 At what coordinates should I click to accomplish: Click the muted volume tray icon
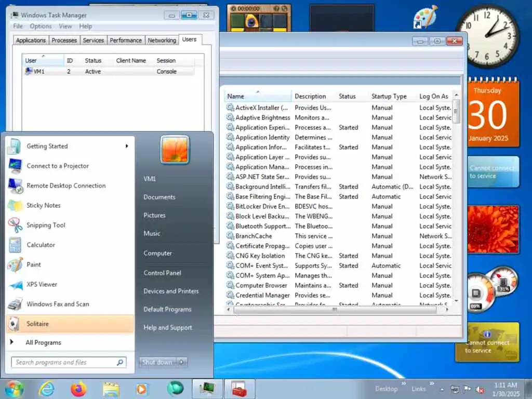click(480, 390)
